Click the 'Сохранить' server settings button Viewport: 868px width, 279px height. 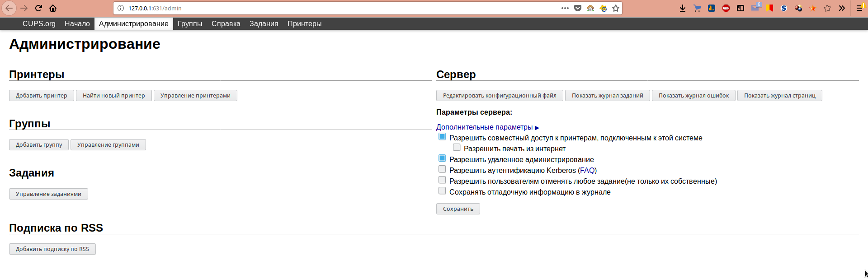(458, 209)
